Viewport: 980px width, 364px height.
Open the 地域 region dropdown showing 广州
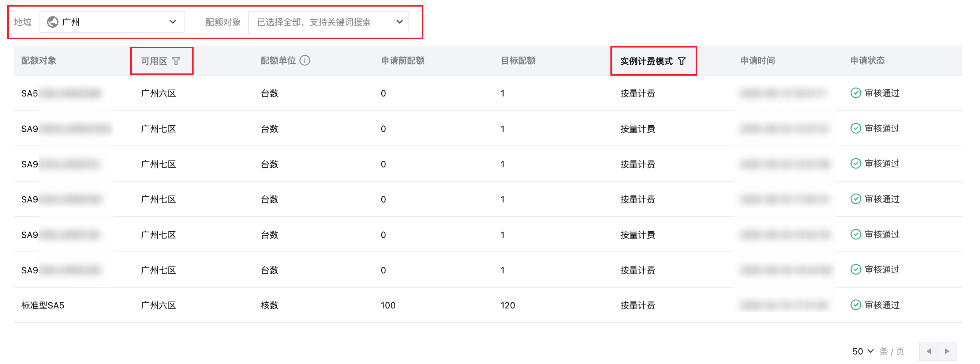point(112,22)
